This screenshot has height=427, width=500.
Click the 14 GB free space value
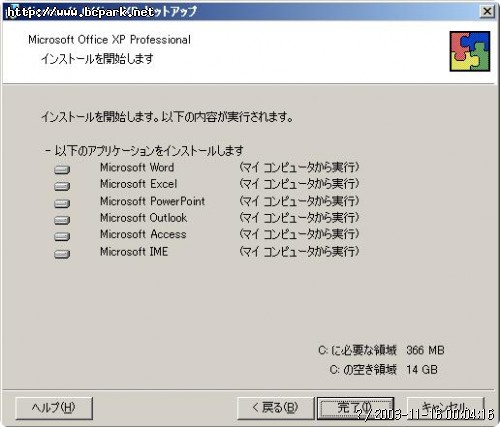tap(422, 370)
